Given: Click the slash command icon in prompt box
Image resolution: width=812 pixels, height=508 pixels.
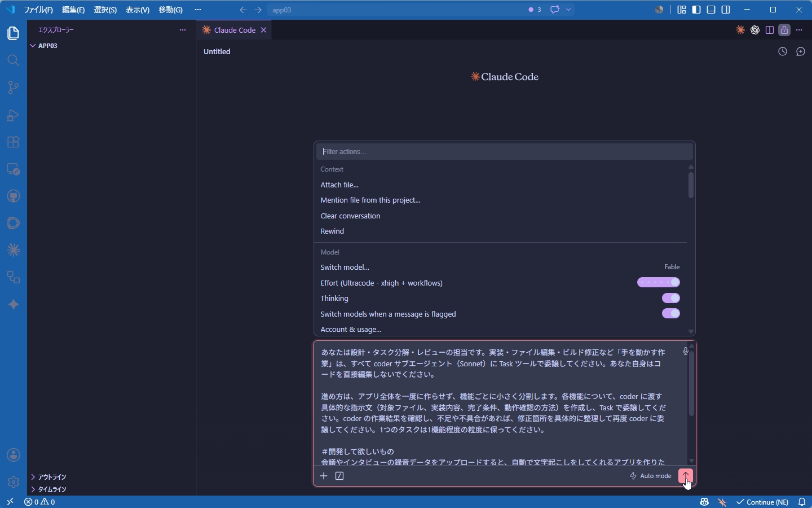Looking at the screenshot, I should coord(339,476).
